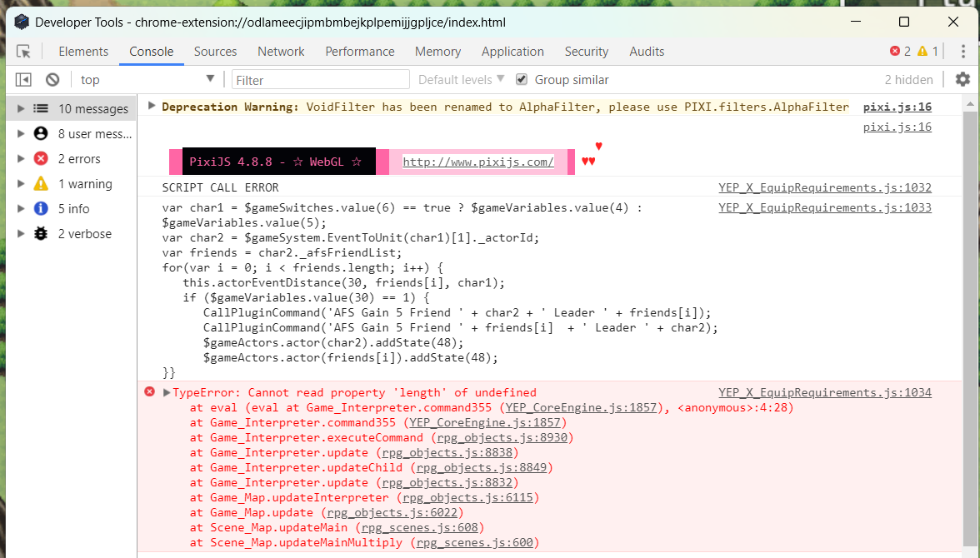Open pixi.js:16 link beside Deprecation Warning
Screen dimensions: 980x558
point(897,107)
